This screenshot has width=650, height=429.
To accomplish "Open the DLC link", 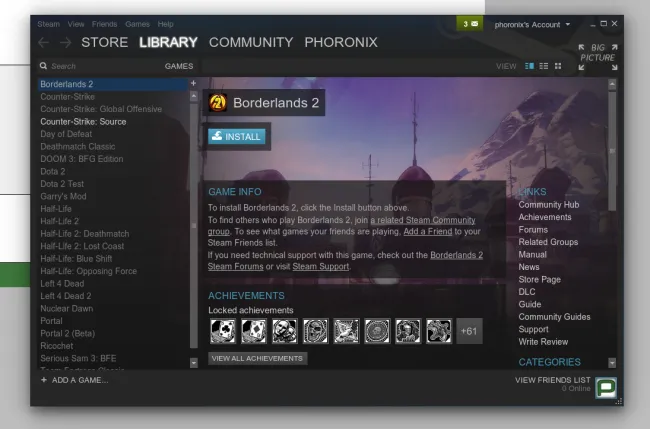I will 526,292.
